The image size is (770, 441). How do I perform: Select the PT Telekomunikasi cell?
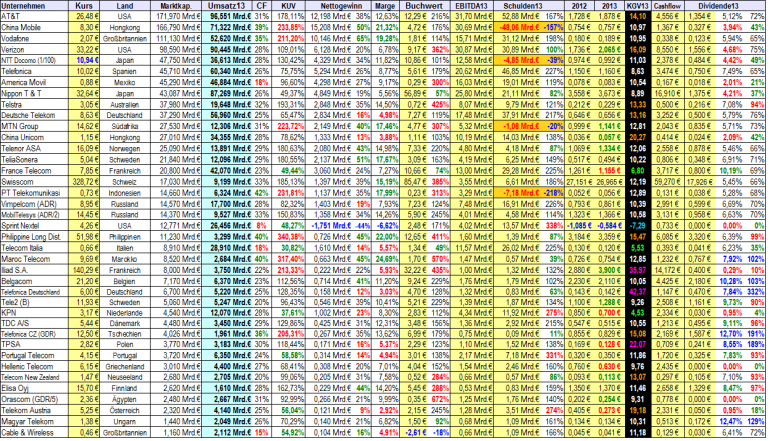[34, 193]
